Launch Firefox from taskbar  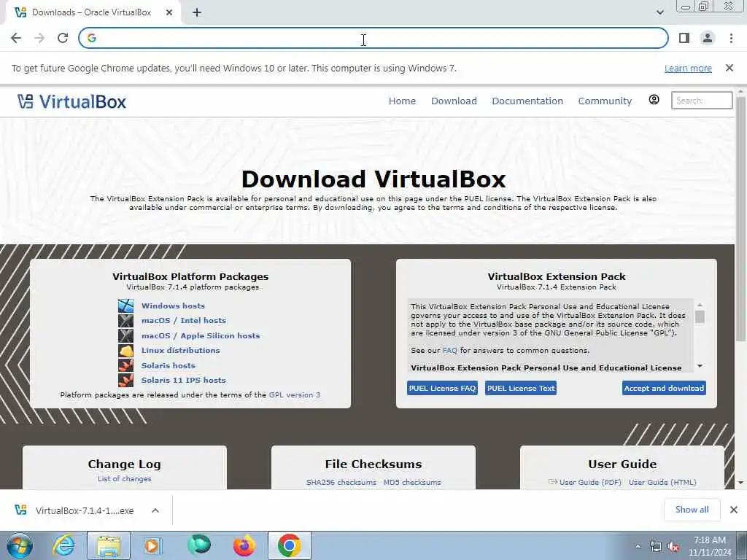[x=244, y=545]
